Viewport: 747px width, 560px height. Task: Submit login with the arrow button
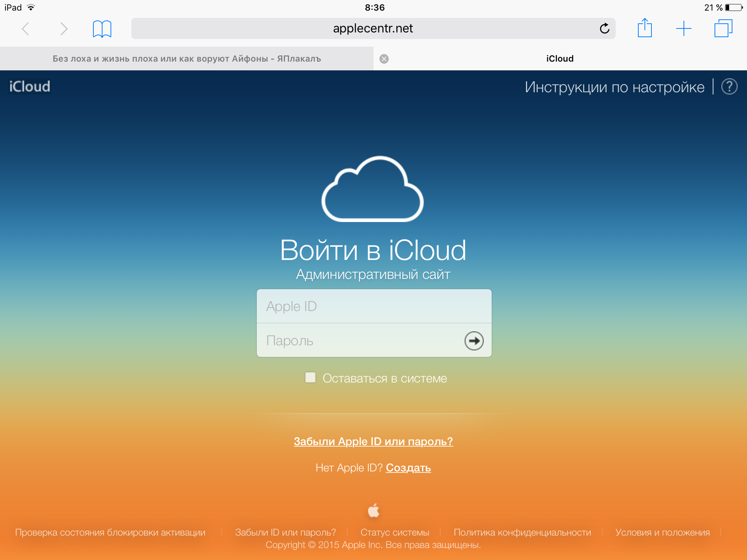(x=474, y=341)
